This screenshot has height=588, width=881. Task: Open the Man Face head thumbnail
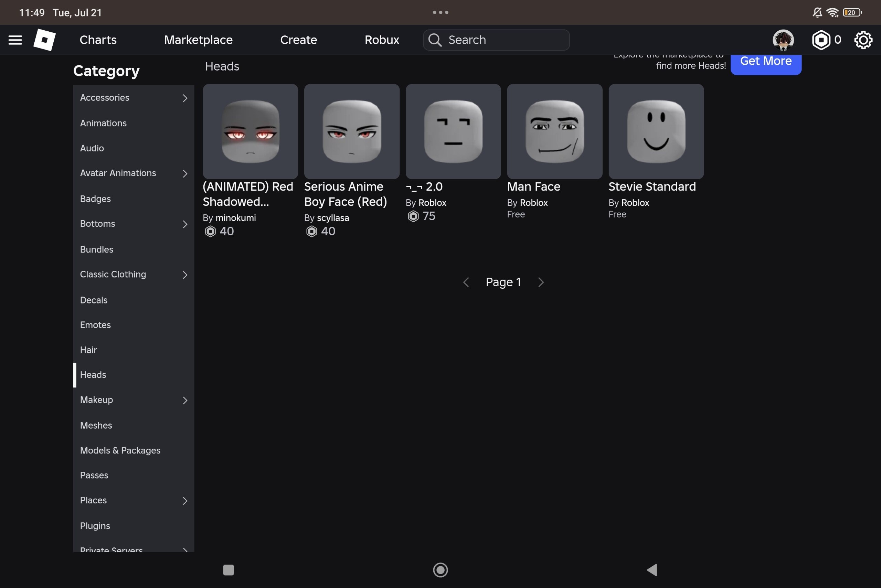(x=555, y=132)
